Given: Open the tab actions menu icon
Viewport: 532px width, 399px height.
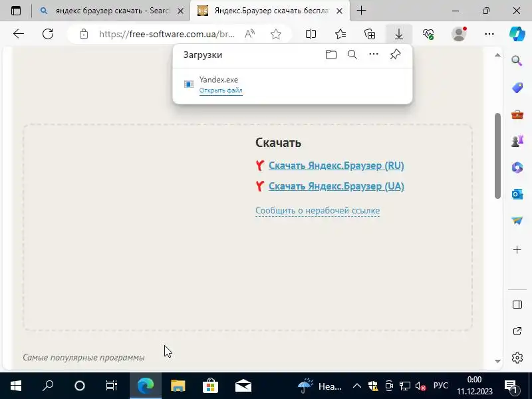Looking at the screenshot, I should [16, 11].
